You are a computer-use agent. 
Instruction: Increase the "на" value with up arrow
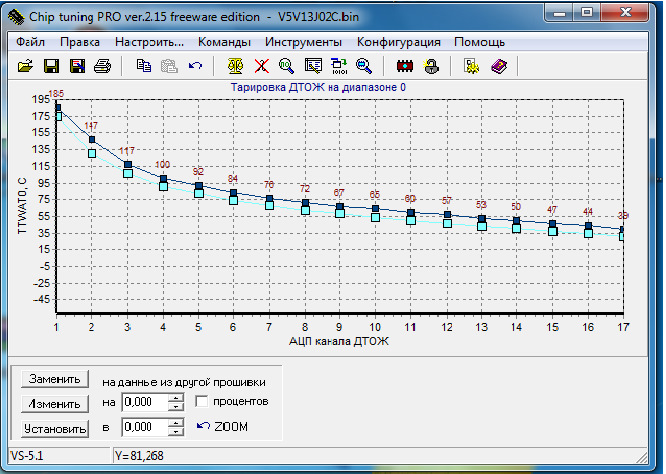point(177,398)
